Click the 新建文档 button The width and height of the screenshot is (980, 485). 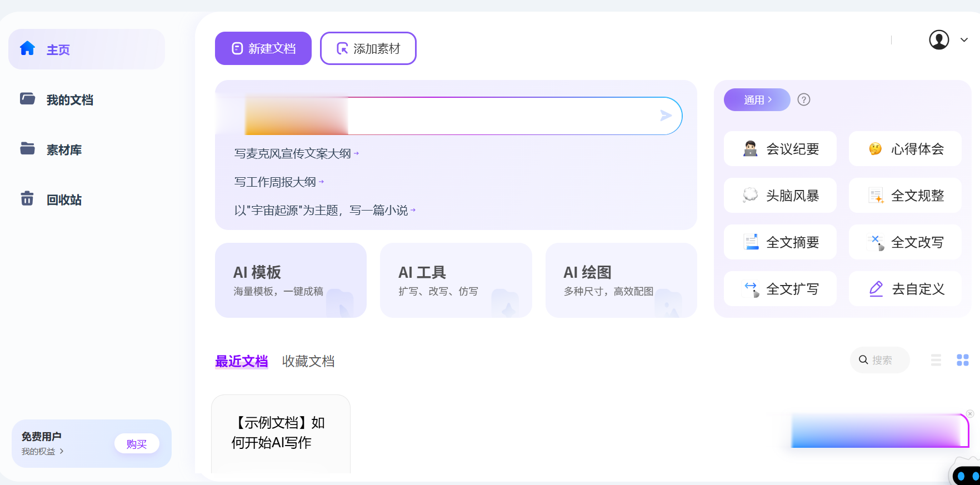(263, 48)
